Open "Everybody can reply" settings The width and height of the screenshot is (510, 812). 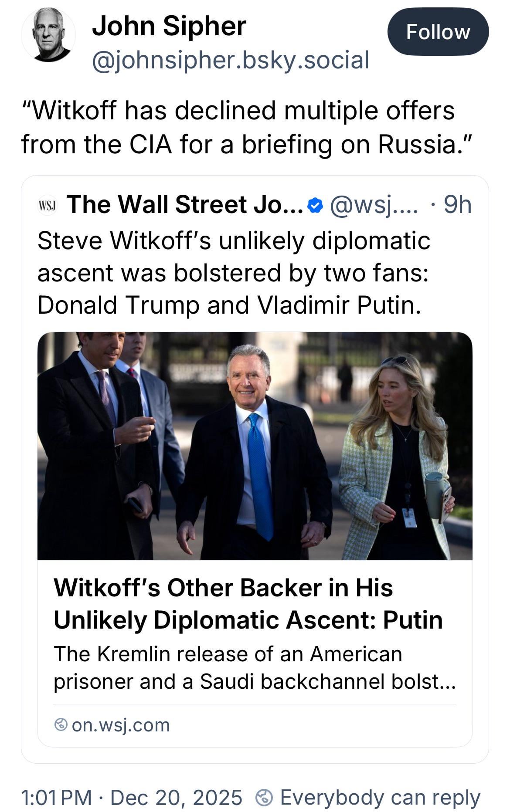point(380,798)
